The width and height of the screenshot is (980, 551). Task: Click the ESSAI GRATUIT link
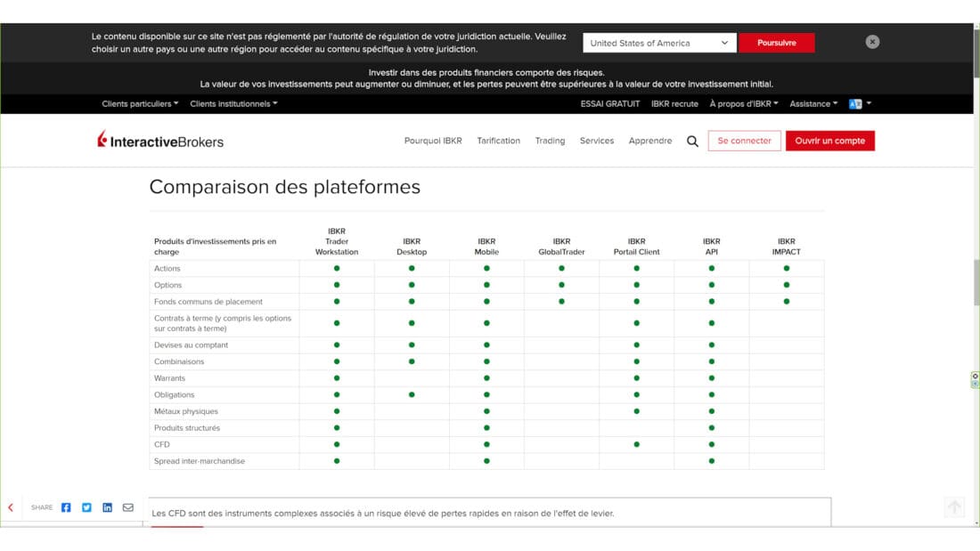click(609, 104)
